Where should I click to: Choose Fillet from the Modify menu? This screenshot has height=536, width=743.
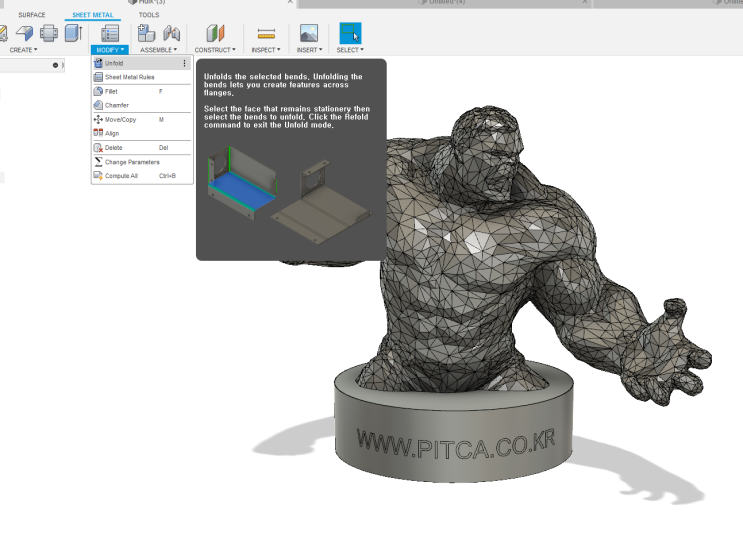111,91
